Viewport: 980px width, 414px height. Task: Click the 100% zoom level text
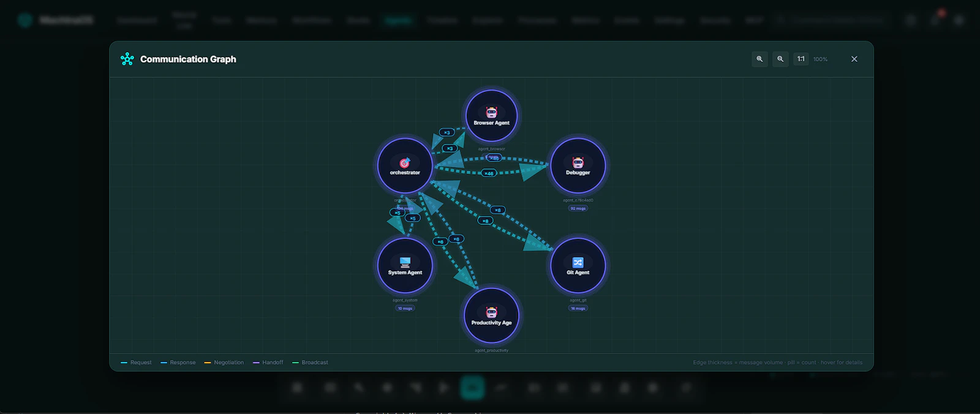(820, 59)
